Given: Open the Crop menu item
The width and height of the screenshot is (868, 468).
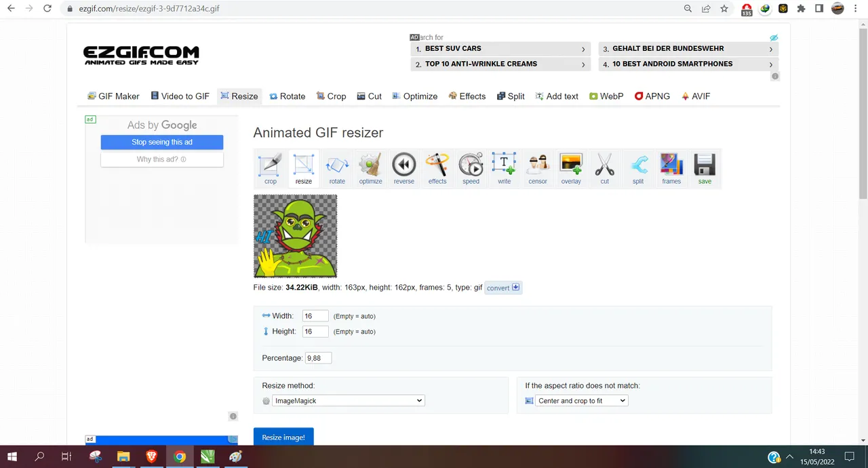Looking at the screenshot, I should click(332, 96).
